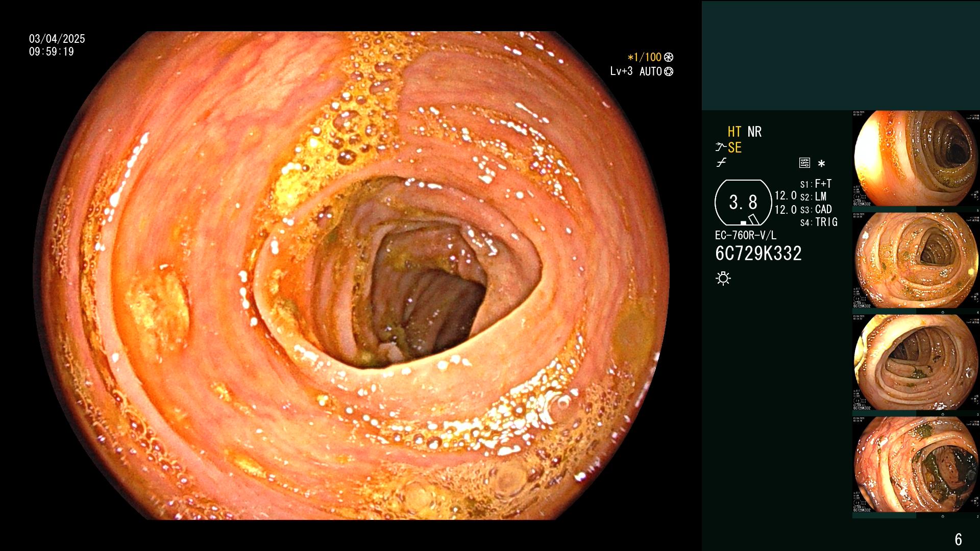The height and width of the screenshot is (551, 980).
Task: Open captured thumbnail number 5
Action: tap(916, 159)
